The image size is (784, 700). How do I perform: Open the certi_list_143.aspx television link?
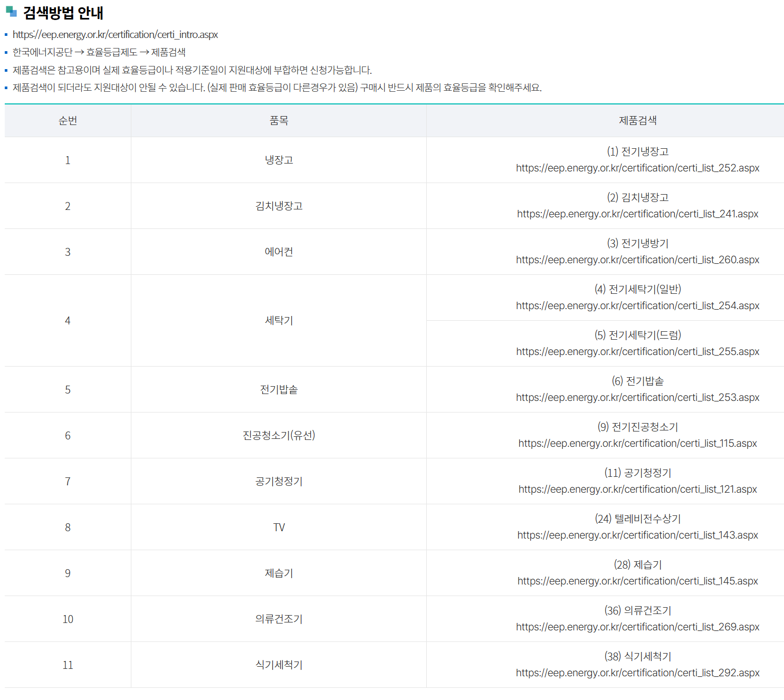pyautogui.click(x=637, y=535)
